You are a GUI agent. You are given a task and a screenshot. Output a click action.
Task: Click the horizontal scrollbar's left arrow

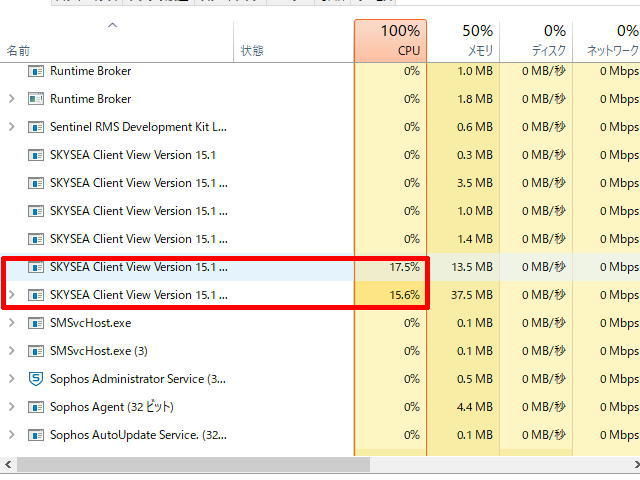click(8, 464)
